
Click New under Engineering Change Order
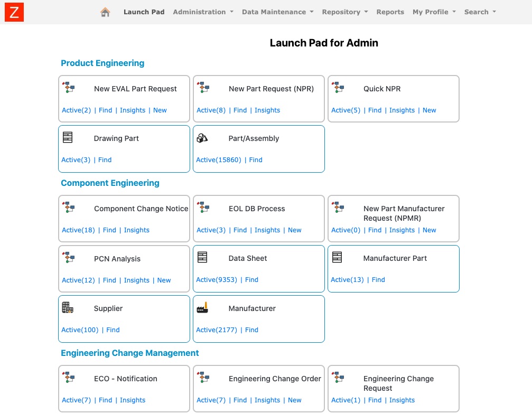[x=294, y=400]
